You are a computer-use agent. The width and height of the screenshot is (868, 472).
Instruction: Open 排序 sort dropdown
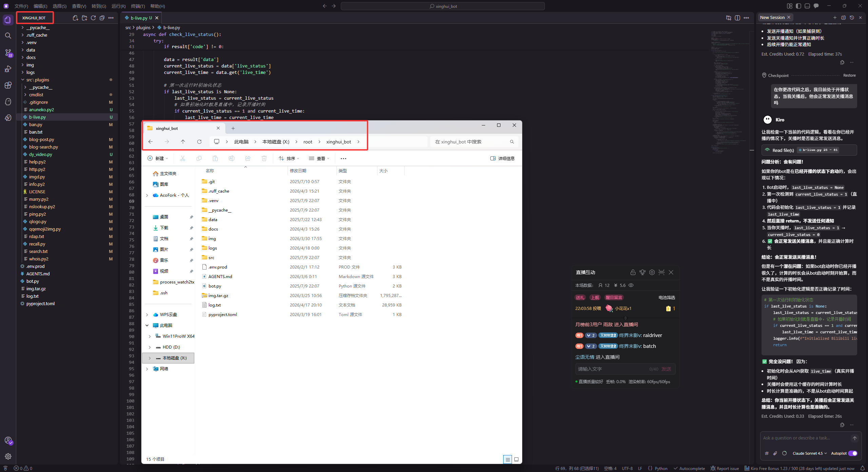[x=289, y=158]
